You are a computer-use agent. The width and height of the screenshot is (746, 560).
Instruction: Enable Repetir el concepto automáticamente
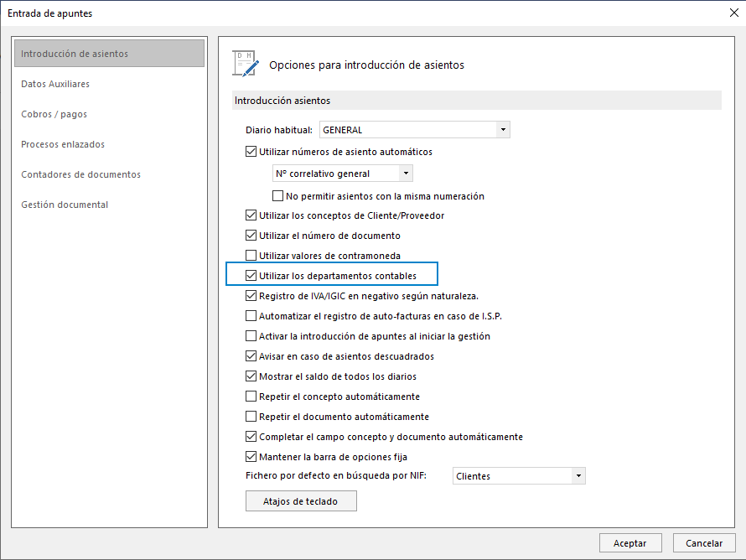pyautogui.click(x=251, y=397)
